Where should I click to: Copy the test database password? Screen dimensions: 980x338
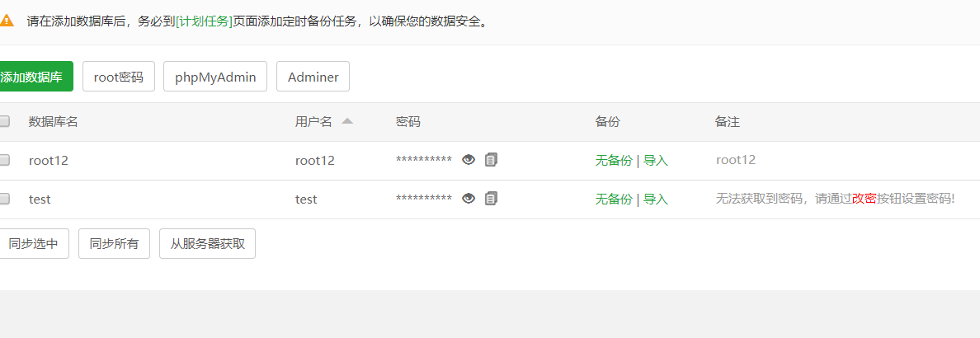click(x=492, y=199)
